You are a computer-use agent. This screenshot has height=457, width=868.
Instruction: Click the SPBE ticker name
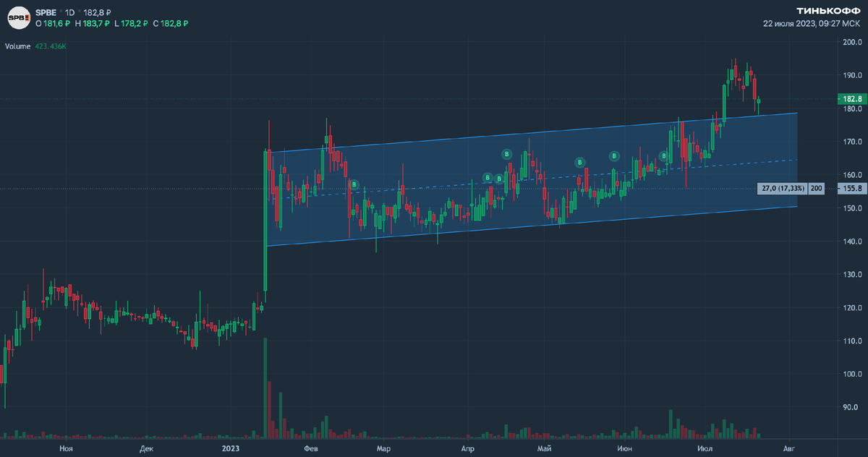47,12
